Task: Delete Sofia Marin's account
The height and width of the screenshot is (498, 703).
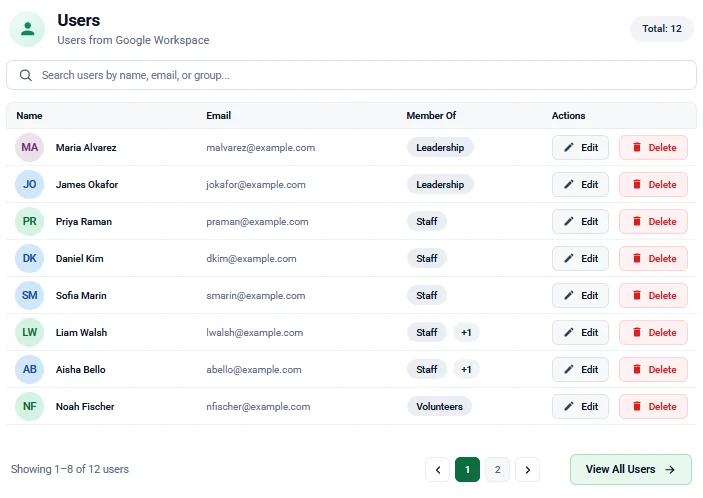Action: coord(653,295)
